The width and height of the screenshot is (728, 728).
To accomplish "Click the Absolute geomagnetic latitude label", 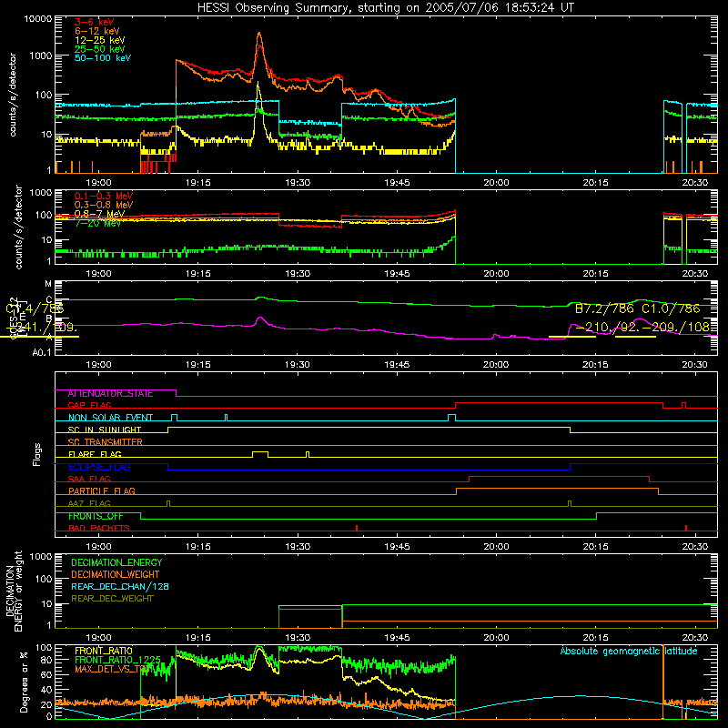I will point(629,651).
